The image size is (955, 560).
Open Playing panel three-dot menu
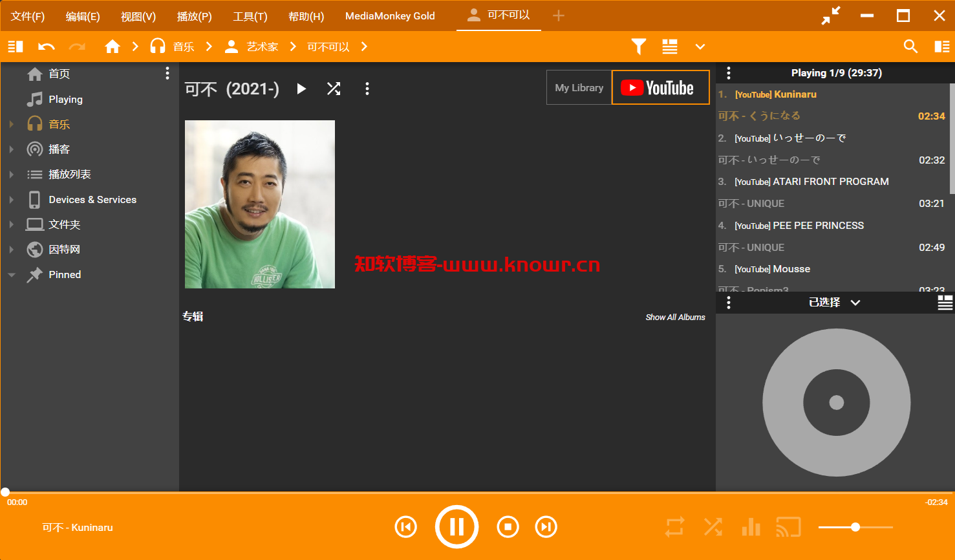(x=729, y=73)
